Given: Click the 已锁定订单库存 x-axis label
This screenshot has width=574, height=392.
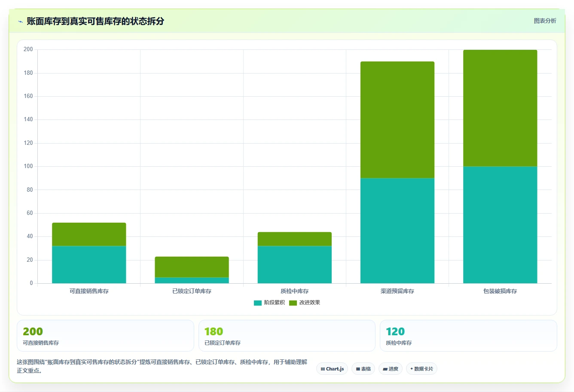Looking at the screenshot, I should (192, 291).
